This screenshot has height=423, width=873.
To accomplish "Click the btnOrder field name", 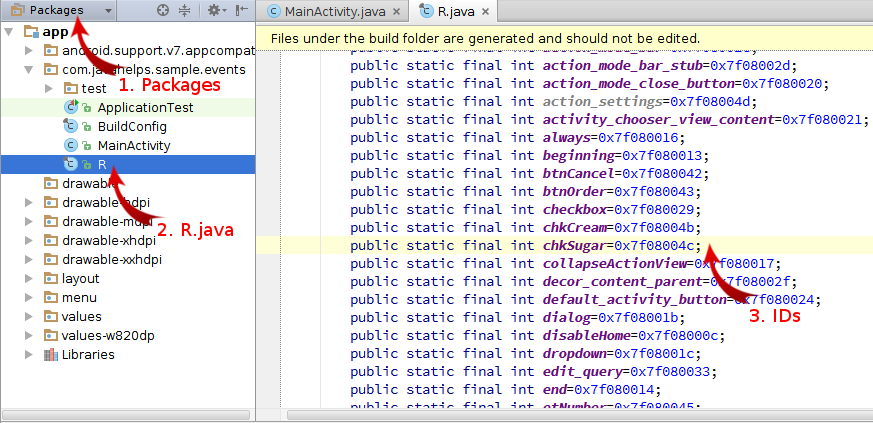I will pos(574,191).
